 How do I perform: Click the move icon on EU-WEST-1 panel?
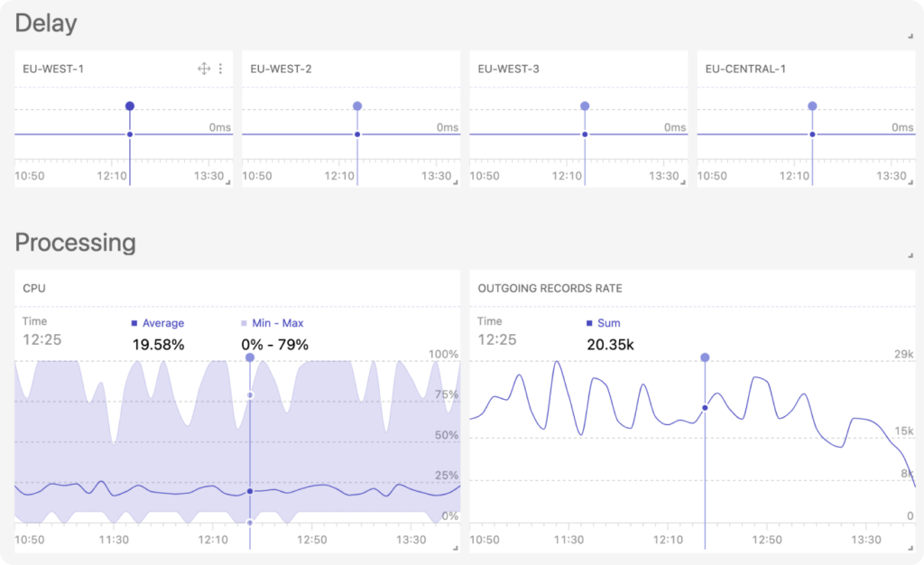point(204,69)
